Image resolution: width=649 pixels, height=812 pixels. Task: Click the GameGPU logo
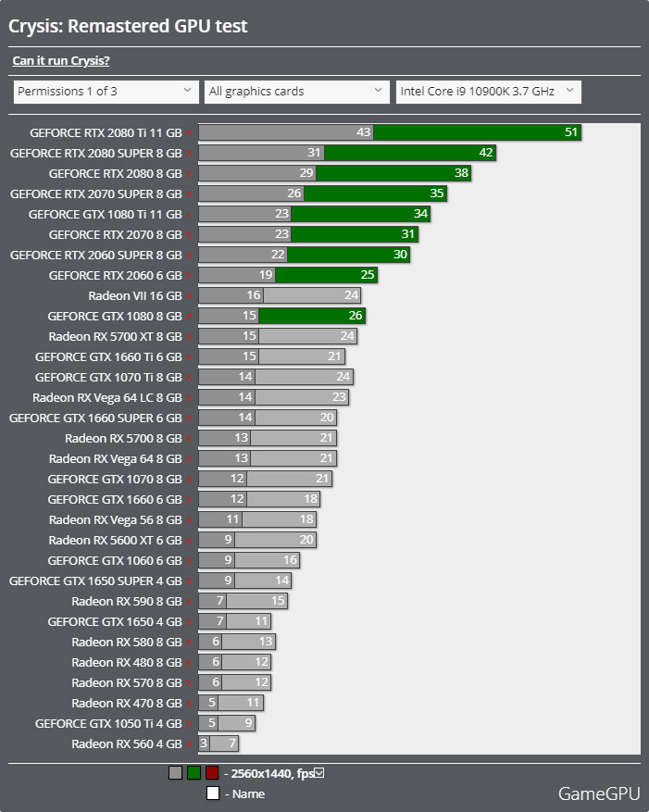(x=599, y=793)
